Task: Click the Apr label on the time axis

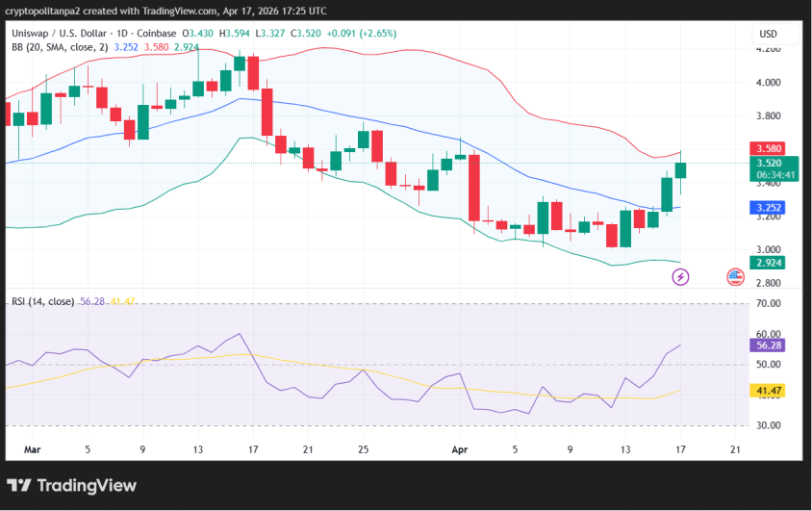Action: coord(460,448)
